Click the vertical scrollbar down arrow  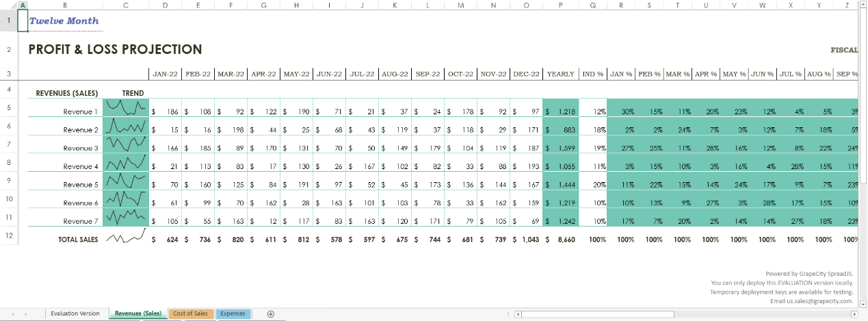point(863,304)
